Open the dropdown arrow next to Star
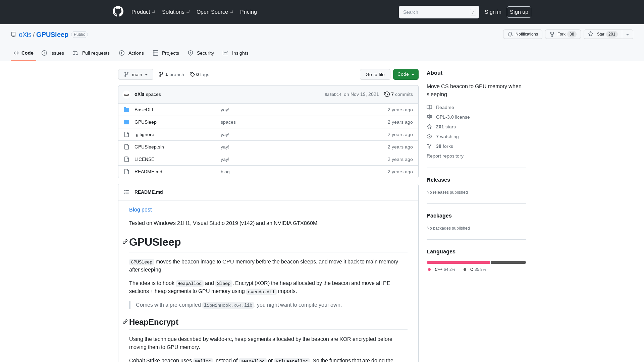Screen dimensions: 644x362 pos(628,34)
